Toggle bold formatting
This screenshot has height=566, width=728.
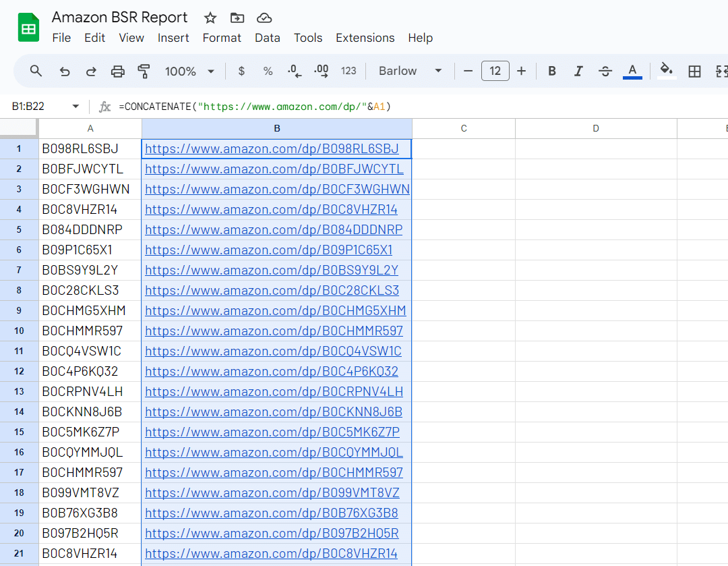coord(552,71)
